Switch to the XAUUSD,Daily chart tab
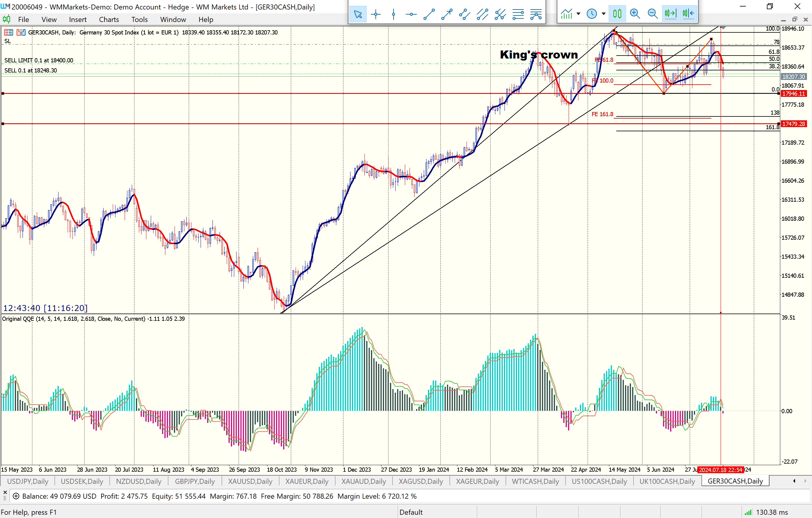 click(250, 481)
